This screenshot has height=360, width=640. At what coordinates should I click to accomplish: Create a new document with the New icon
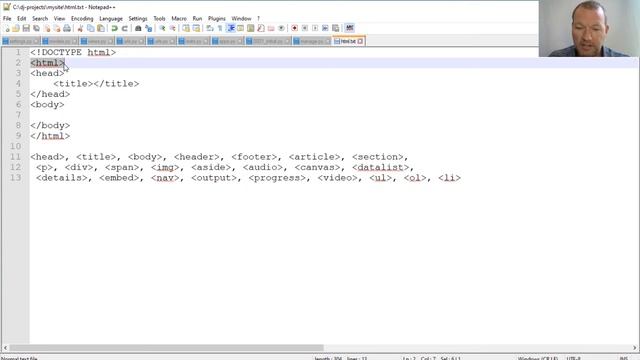7,28
